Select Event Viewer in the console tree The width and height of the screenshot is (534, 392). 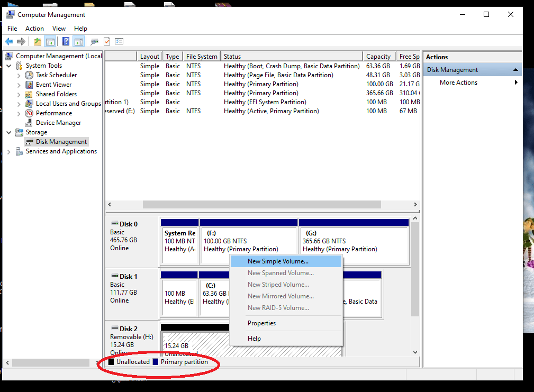pyautogui.click(x=53, y=85)
